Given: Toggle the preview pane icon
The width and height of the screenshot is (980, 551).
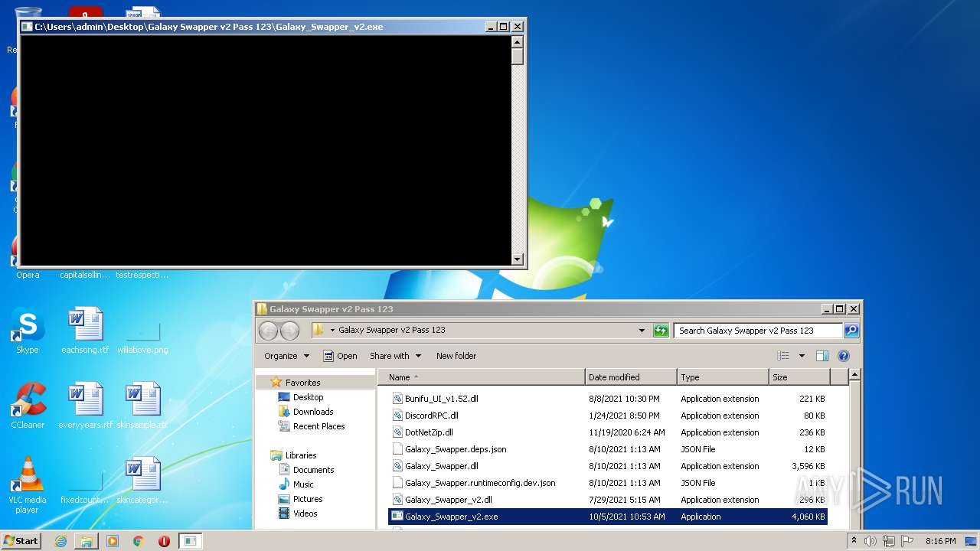Looking at the screenshot, I should [822, 356].
